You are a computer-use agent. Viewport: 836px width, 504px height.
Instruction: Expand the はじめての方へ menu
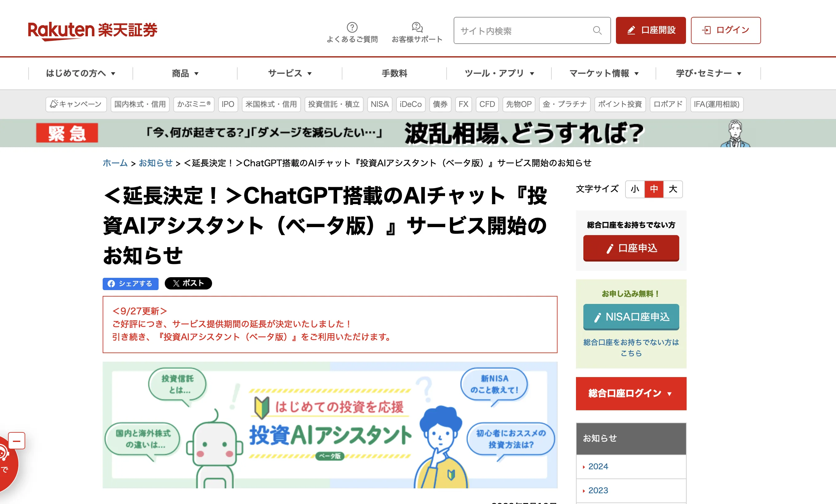tap(81, 73)
